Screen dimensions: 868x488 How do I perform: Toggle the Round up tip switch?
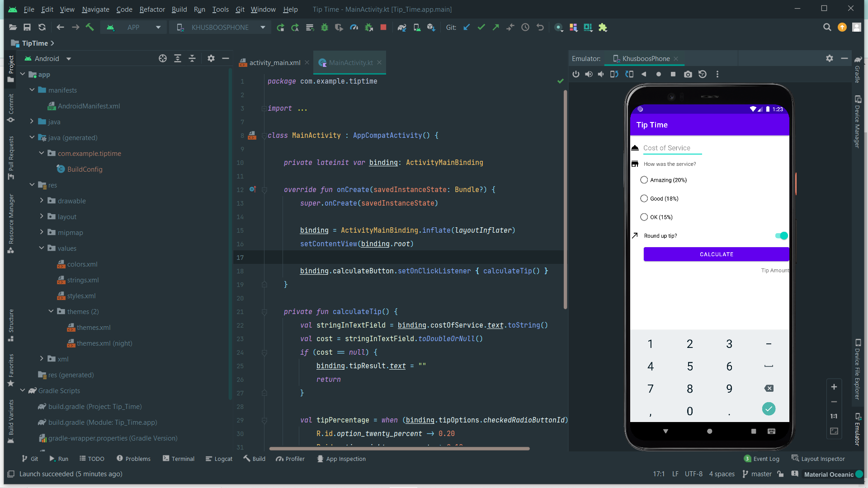pos(781,236)
